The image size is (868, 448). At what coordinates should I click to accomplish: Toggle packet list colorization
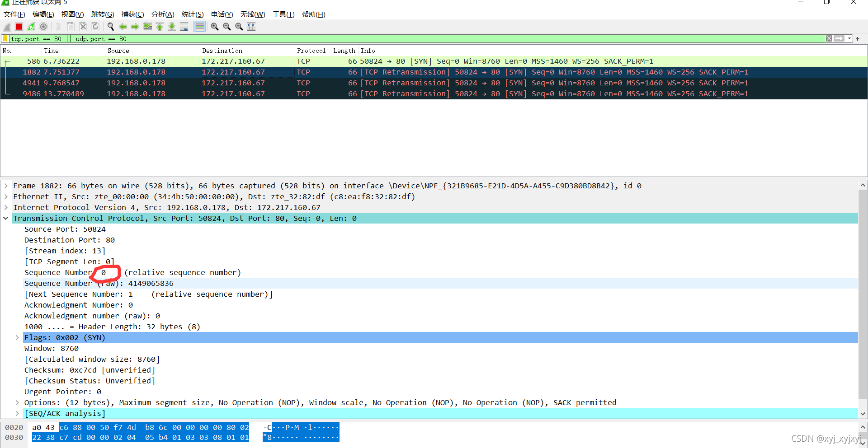tap(199, 27)
